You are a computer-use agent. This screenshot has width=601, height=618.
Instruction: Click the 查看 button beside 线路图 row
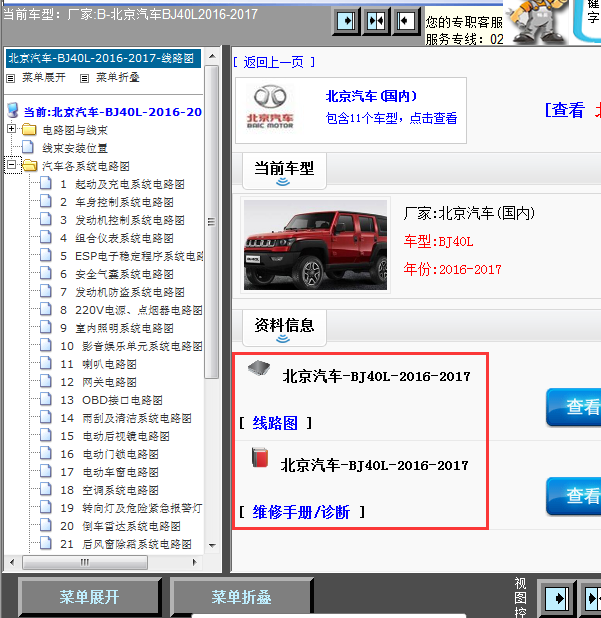(x=574, y=407)
